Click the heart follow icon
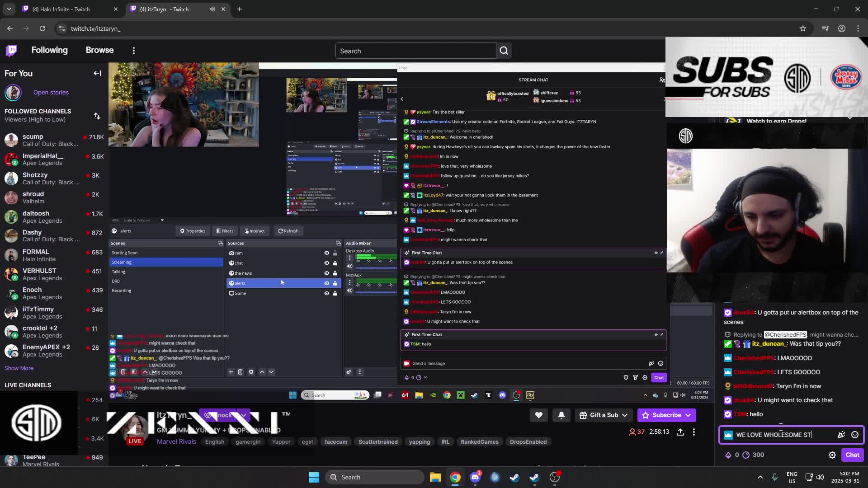Viewport: 868px width, 488px height. click(x=539, y=415)
